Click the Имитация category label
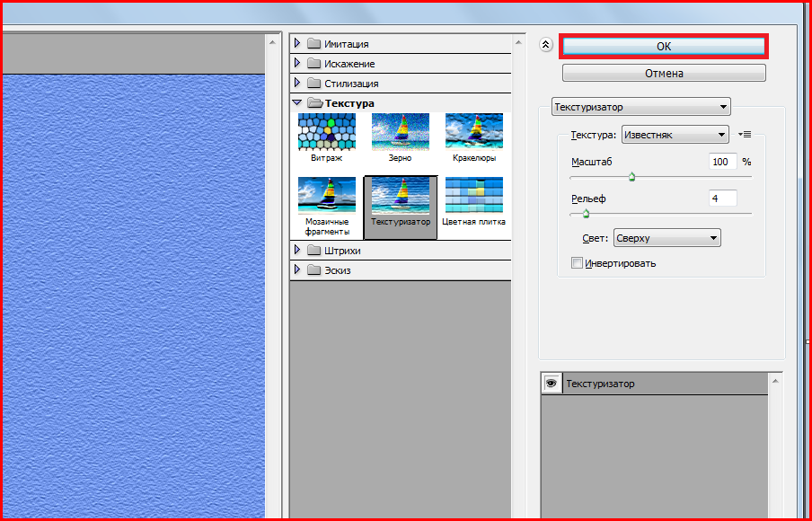This screenshot has width=812, height=521. pyautogui.click(x=347, y=44)
